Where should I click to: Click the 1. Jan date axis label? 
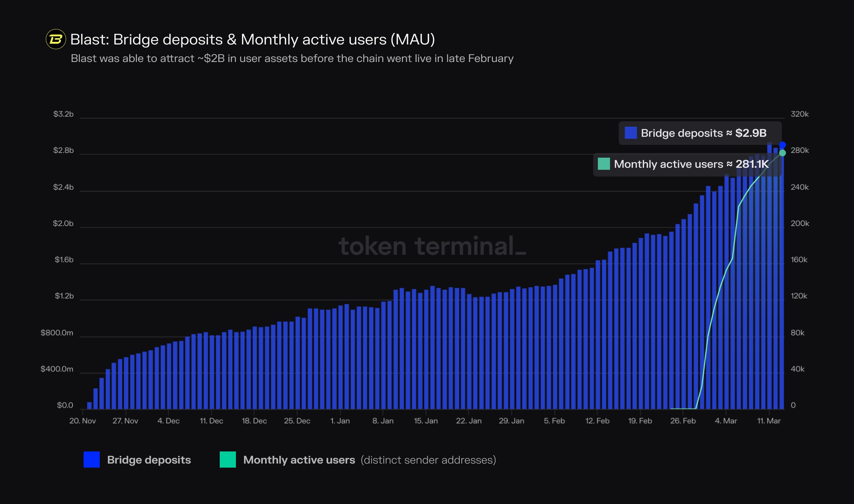[340, 421]
